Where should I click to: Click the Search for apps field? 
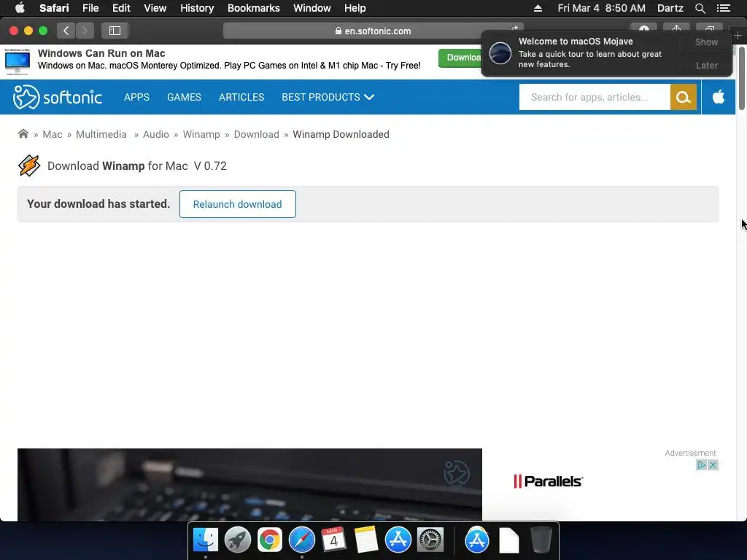[x=595, y=97]
